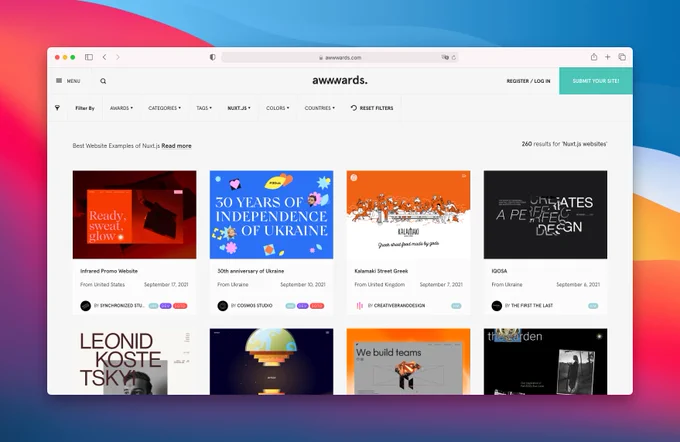The width and height of the screenshot is (680, 442).
Task: Click author name SYNCHRONIZED STU..
Action: click(122, 306)
